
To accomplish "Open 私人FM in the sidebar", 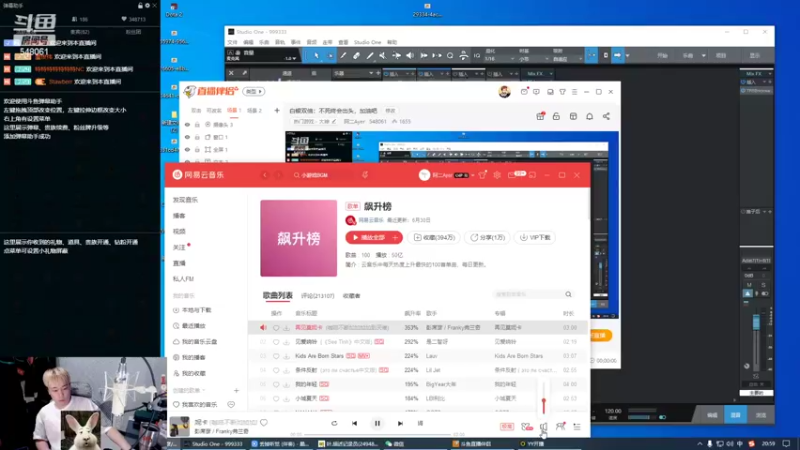I will tap(183, 279).
